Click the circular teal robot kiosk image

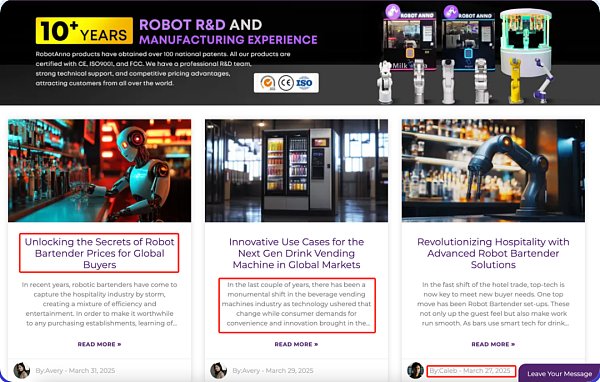point(526,42)
